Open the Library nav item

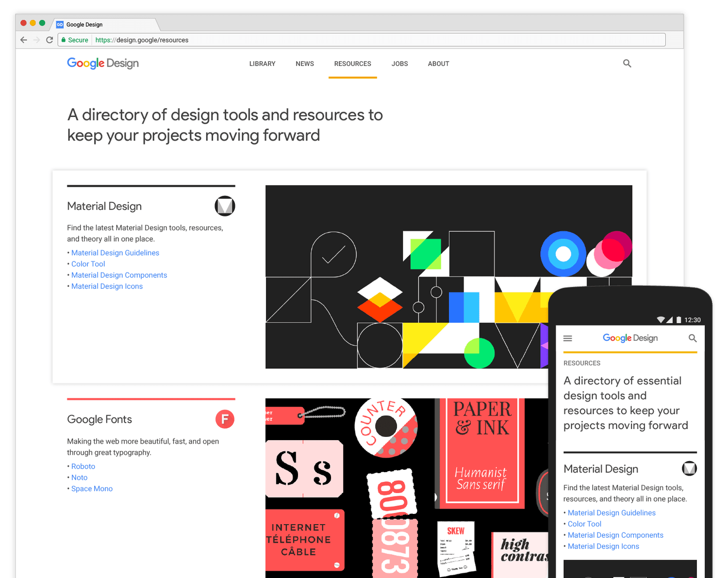262,64
